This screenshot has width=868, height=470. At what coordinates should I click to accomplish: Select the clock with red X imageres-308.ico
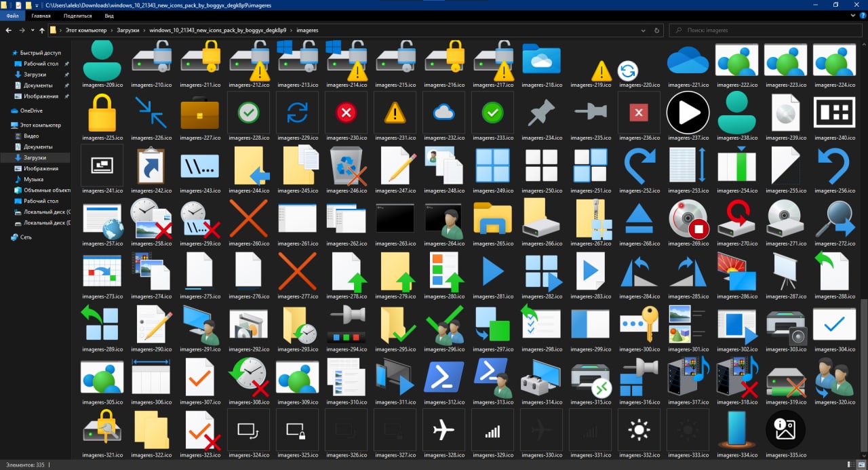(x=249, y=377)
